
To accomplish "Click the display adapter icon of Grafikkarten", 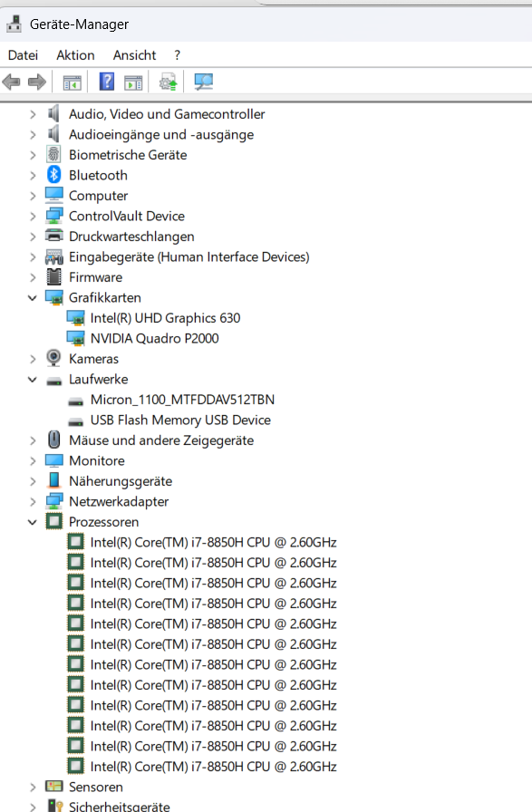I will [x=53, y=298].
